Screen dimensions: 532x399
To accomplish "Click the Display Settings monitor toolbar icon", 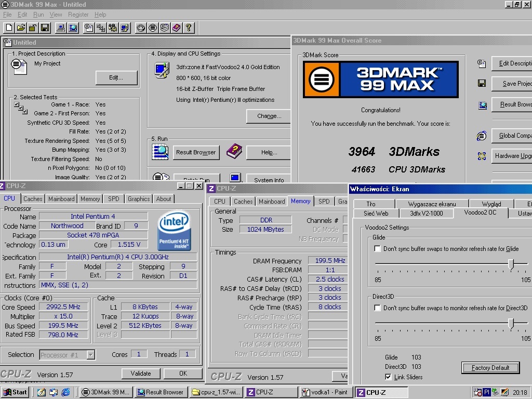I will (125, 28).
